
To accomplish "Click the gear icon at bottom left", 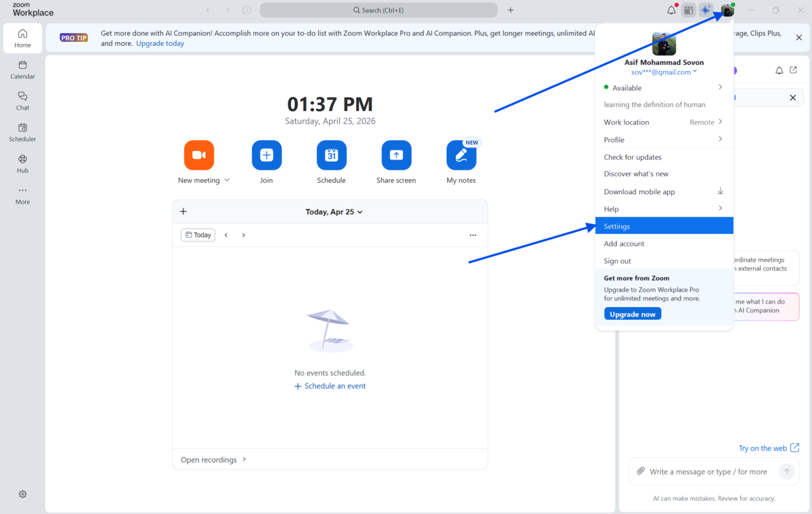I will [x=22, y=494].
